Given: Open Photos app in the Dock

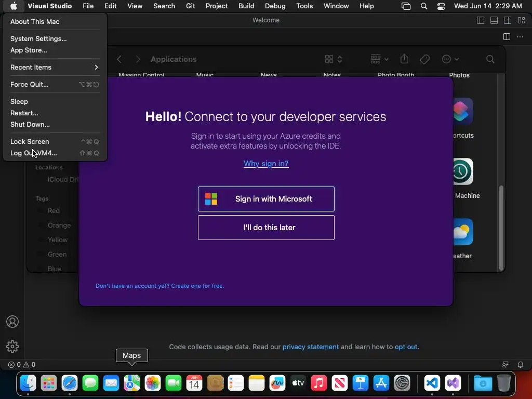Looking at the screenshot, I should (153, 383).
